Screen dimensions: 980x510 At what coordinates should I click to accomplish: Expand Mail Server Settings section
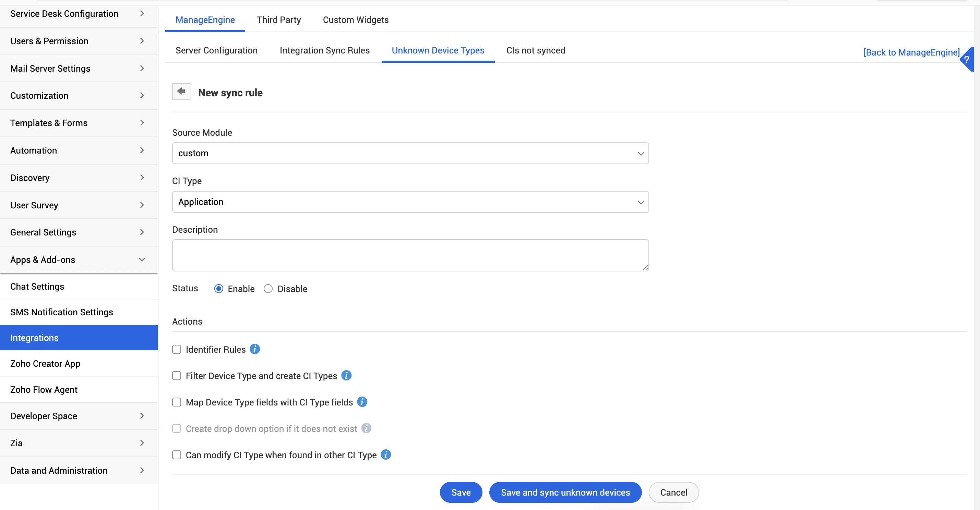[79, 69]
